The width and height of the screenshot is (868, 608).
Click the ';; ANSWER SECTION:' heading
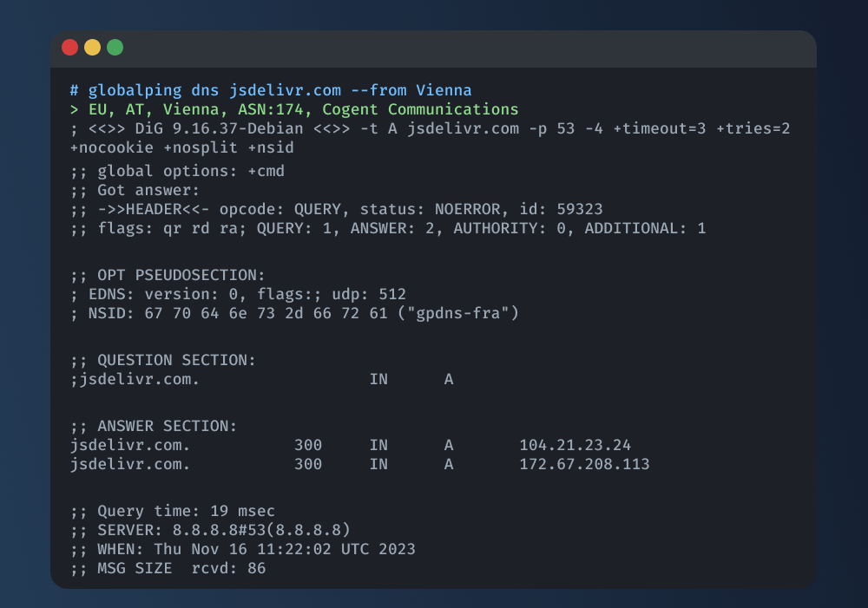click(x=154, y=426)
